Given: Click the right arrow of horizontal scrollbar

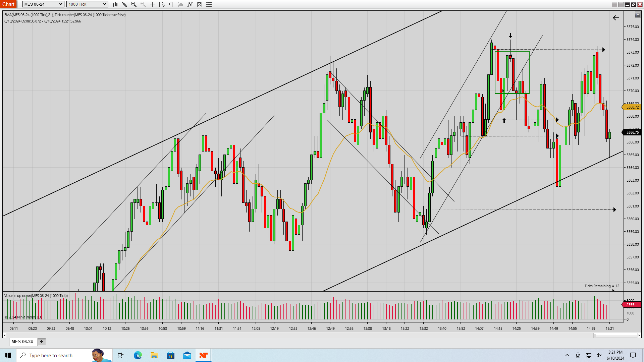Looking at the screenshot, I should [x=639, y=335].
